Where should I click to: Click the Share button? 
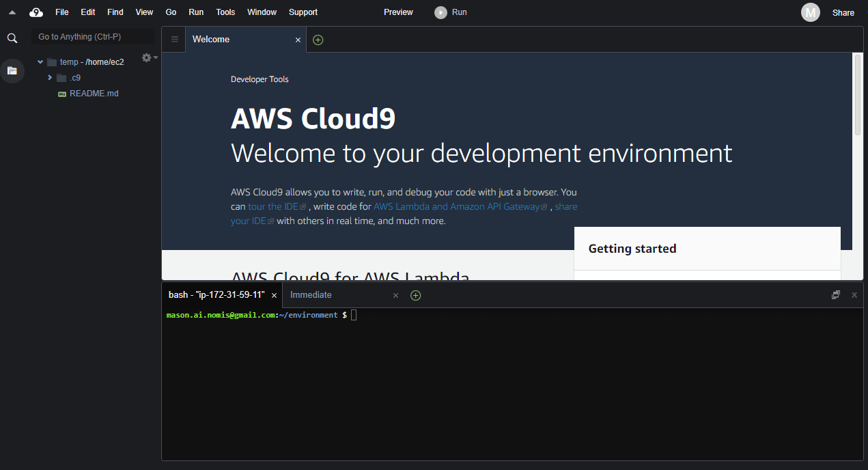[x=843, y=12]
